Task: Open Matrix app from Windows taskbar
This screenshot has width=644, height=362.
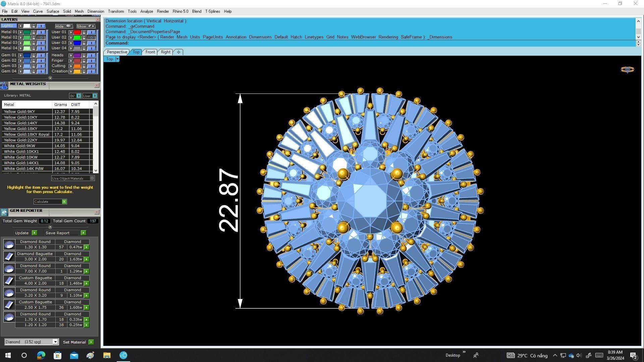Action: (x=123, y=355)
